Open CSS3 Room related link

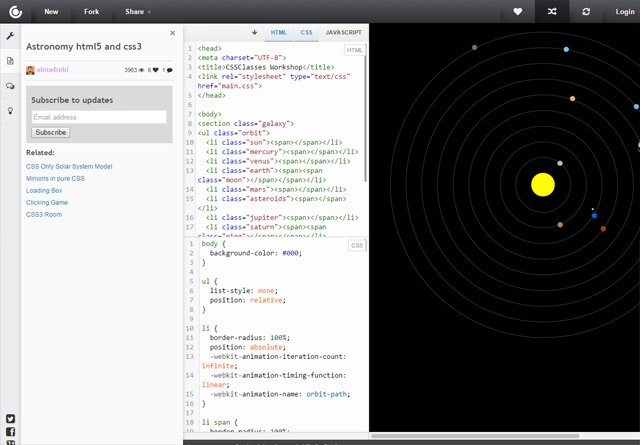pos(44,214)
